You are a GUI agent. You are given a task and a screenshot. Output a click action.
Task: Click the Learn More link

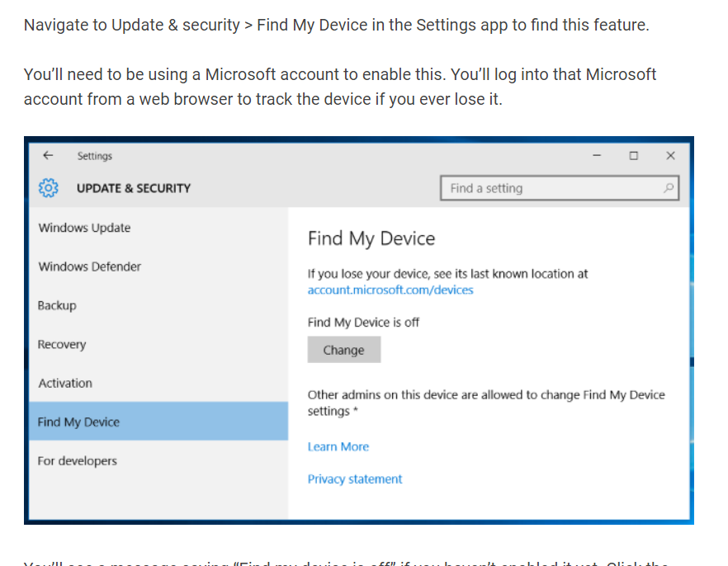pos(338,446)
